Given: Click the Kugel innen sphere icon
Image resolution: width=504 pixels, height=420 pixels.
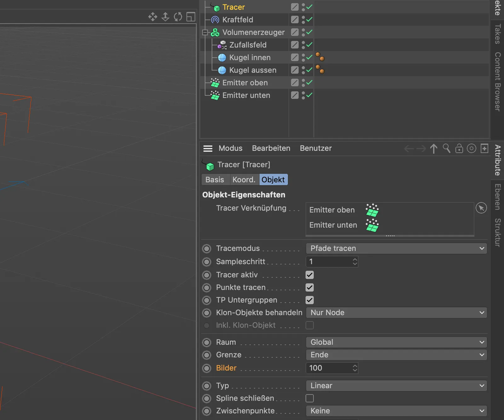Looking at the screenshot, I should coord(222,58).
